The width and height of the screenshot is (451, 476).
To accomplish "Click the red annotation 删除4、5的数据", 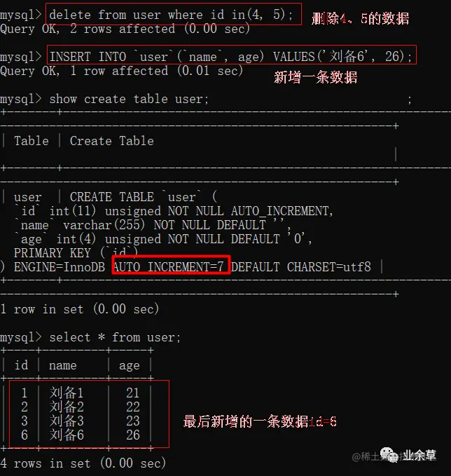I will point(361,18).
